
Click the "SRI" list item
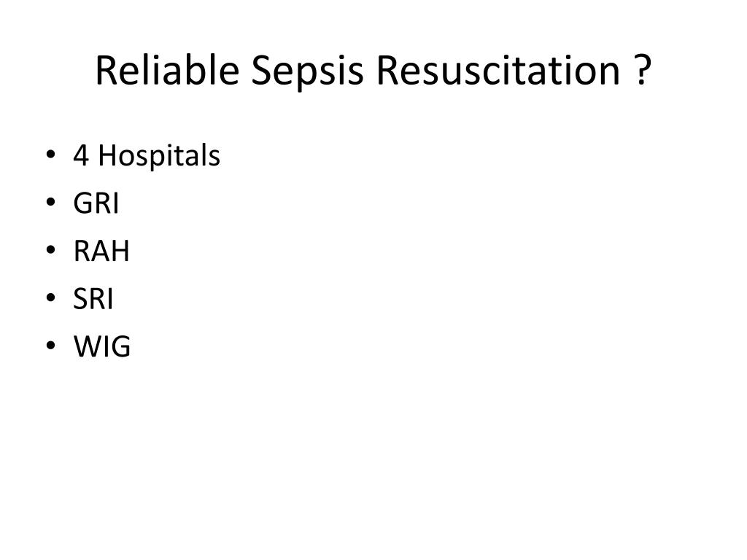tap(93, 298)
